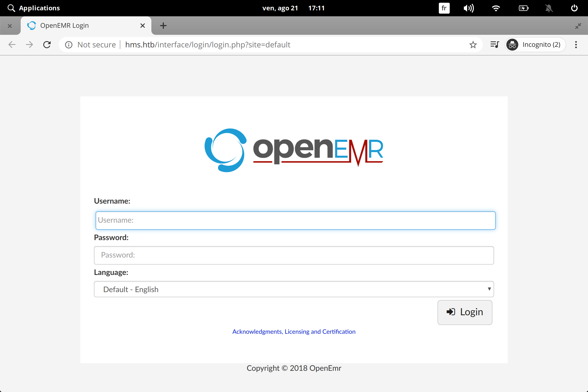The height and width of the screenshot is (392, 588).
Task: Open the Incognito (2) profile button
Action: [535, 45]
